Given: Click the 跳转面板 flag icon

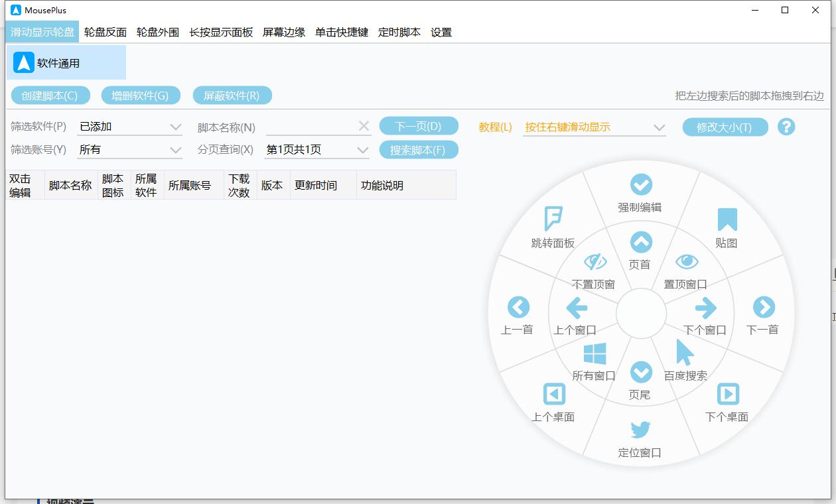Looking at the screenshot, I should (553, 216).
